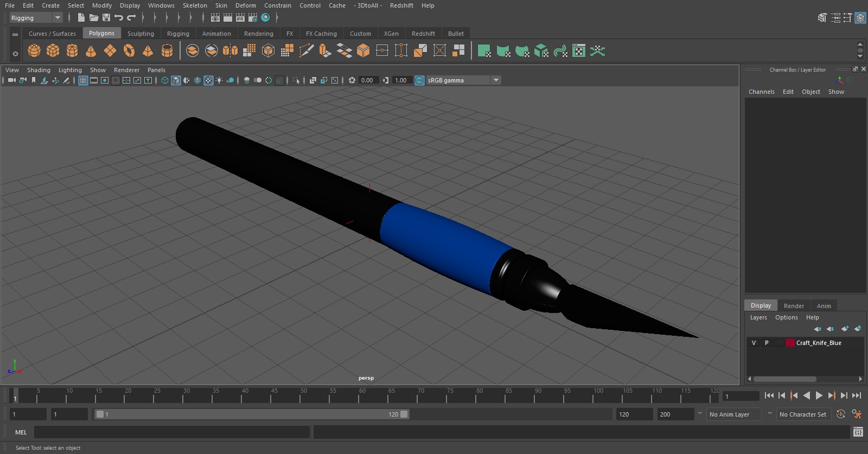
Task: Create a polygon cube from the shelf
Action: [x=53, y=51]
